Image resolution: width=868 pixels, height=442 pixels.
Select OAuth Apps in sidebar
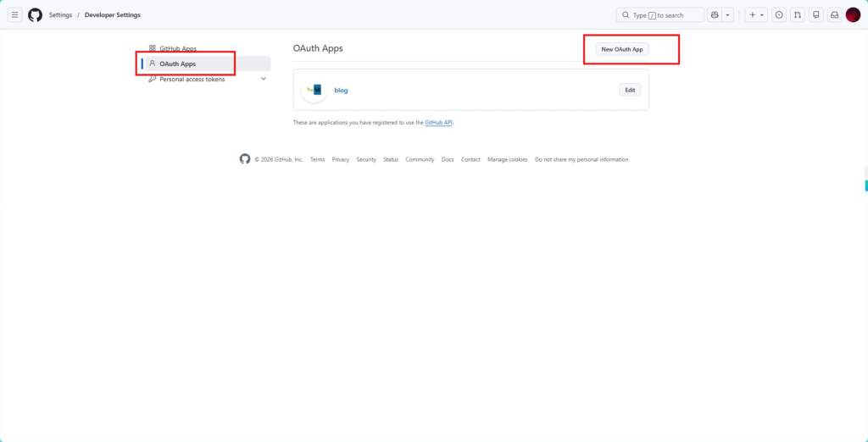pos(208,64)
